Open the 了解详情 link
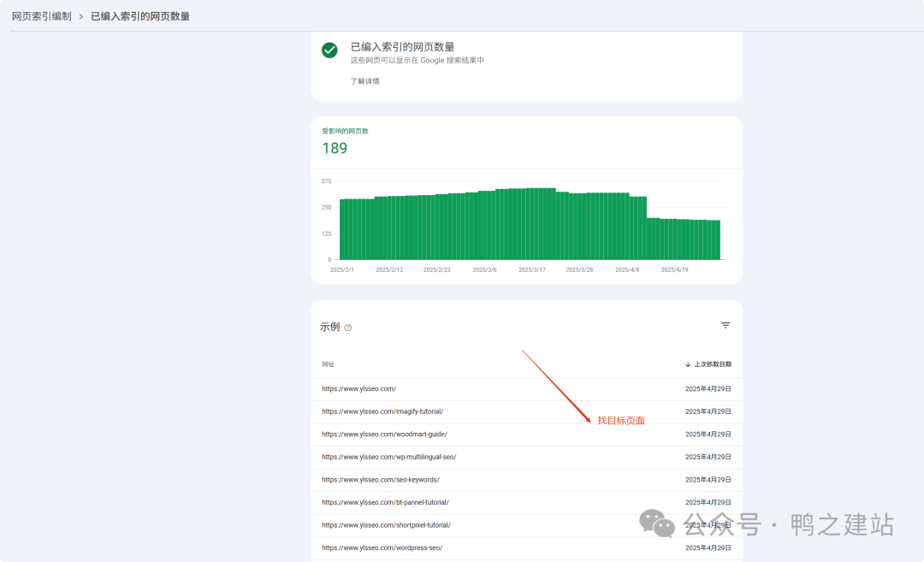This screenshot has width=924, height=562. coord(364,81)
